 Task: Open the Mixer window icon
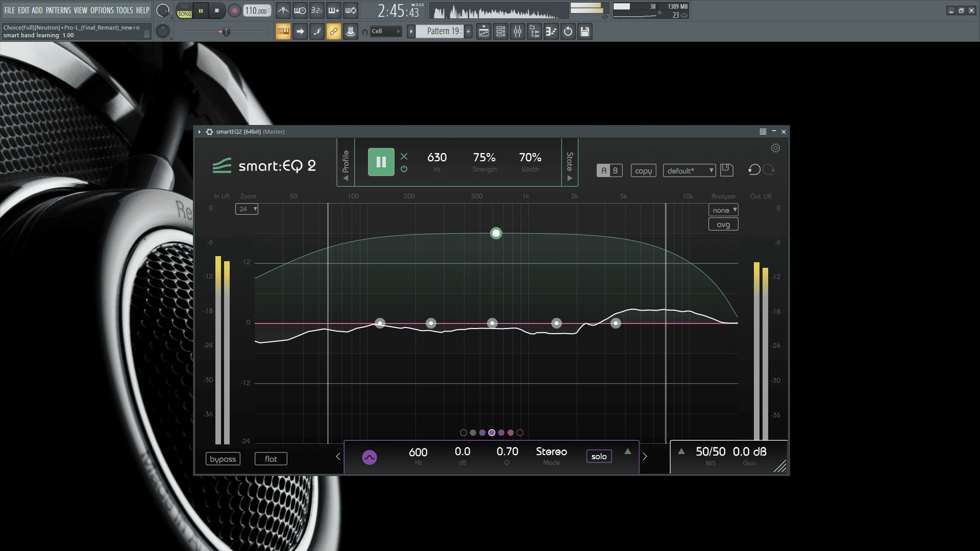[x=518, y=32]
